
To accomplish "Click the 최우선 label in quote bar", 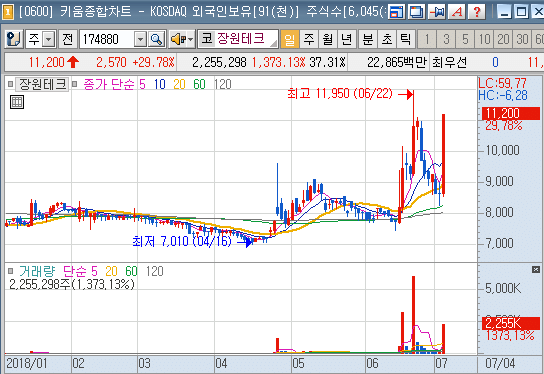I will (x=449, y=62).
